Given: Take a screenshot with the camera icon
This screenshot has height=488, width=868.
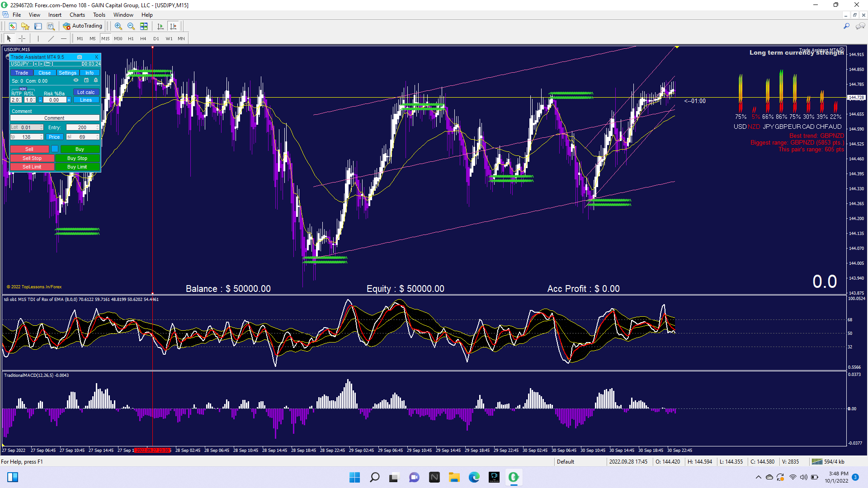Looking at the screenshot, I should (x=80, y=57).
